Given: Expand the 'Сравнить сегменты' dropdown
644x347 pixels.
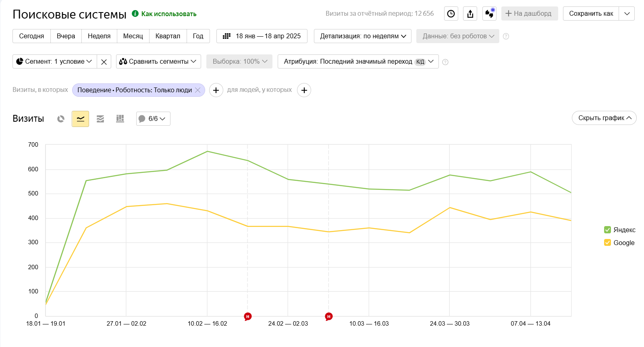Looking at the screenshot, I should point(158,62).
